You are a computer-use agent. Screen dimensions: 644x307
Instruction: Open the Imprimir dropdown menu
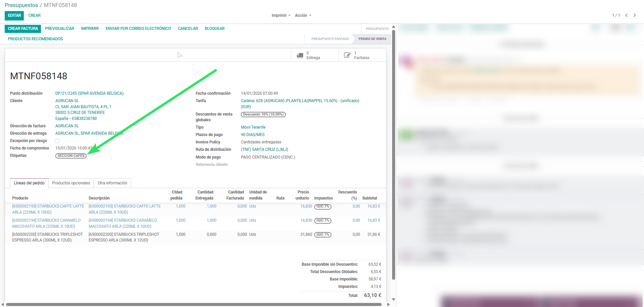[x=281, y=15]
